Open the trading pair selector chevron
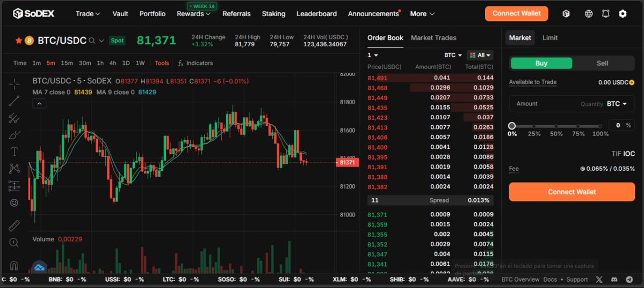Screen dimensions: 644x288 [102, 41]
